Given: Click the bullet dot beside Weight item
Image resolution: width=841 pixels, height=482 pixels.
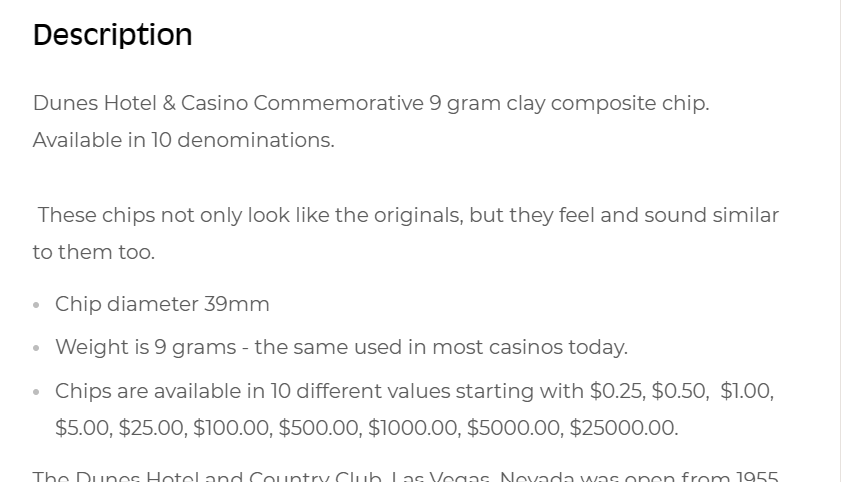Looking at the screenshot, I should click(x=36, y=348).
